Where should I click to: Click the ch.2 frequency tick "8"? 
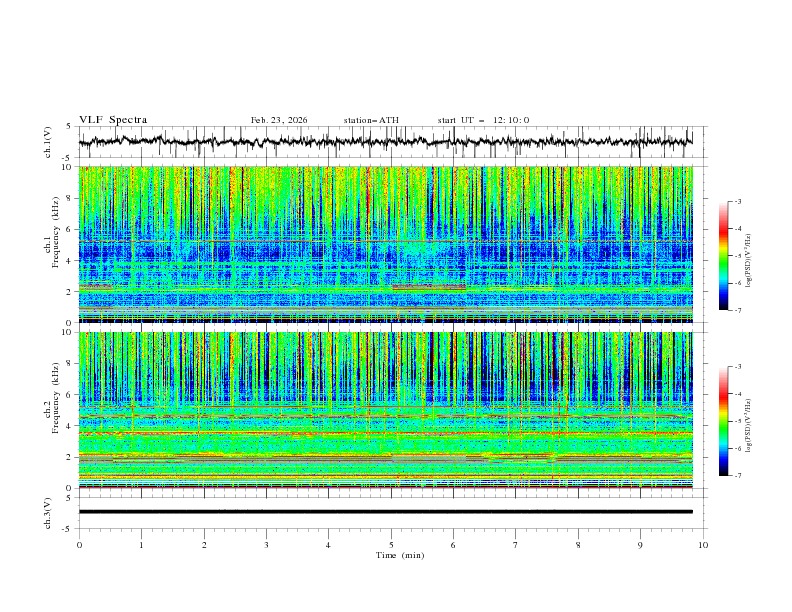pos(69,364)
